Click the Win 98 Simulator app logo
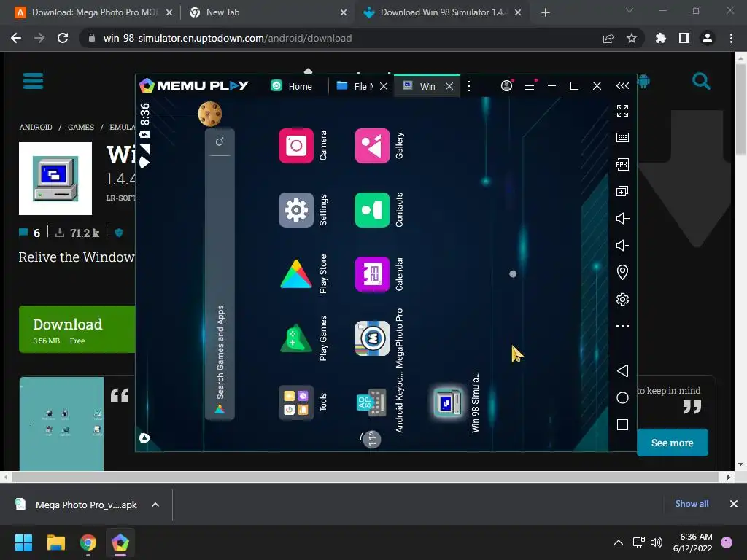 (55, 179)
